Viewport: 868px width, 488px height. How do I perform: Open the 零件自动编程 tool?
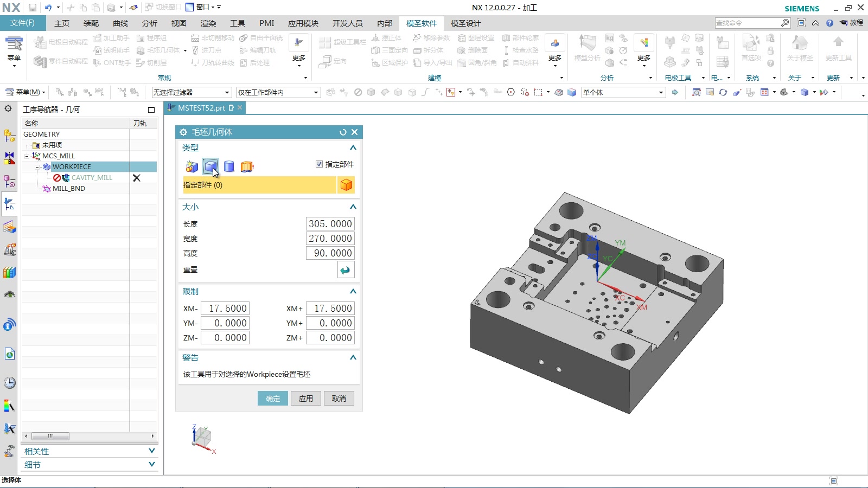click(61, 61)
